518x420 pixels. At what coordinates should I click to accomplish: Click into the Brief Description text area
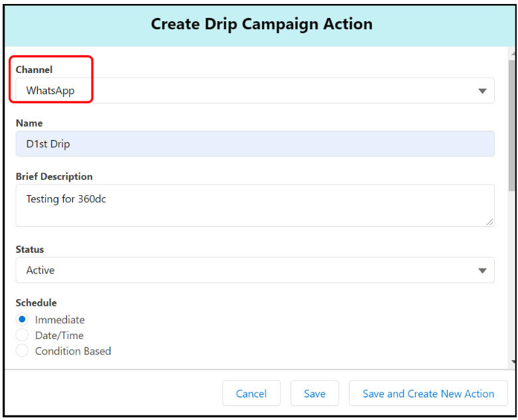pyautogui.click(x=255, y=206)
